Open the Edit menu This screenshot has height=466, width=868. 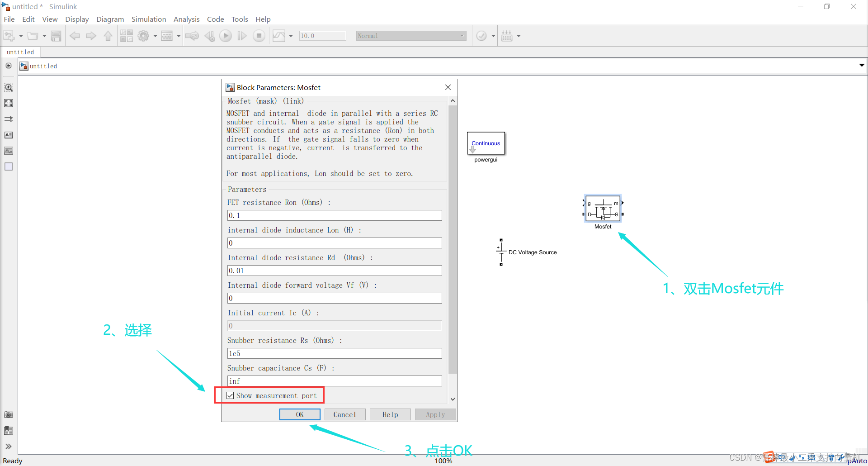click(28, 19)
